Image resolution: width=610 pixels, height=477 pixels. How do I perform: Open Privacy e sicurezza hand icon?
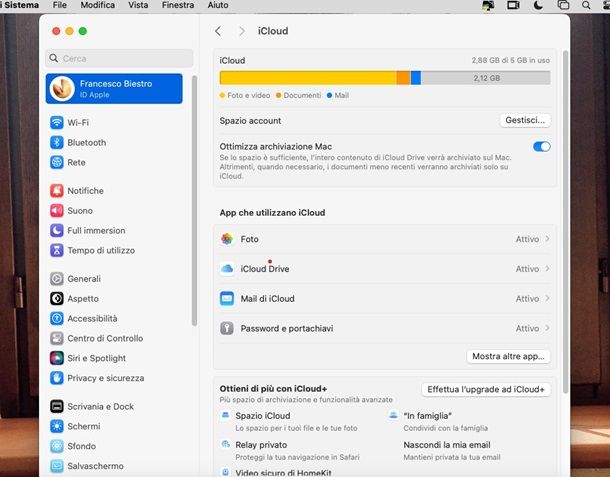[x=57, y=377]
